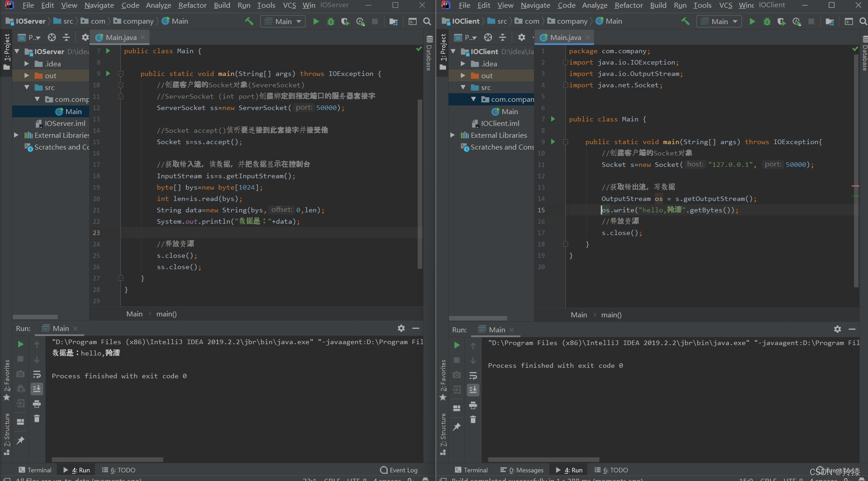The image size is (868, 481).
Task: Open Main run configuration dropdown in IOServer
Action: [x=283, y=21]
